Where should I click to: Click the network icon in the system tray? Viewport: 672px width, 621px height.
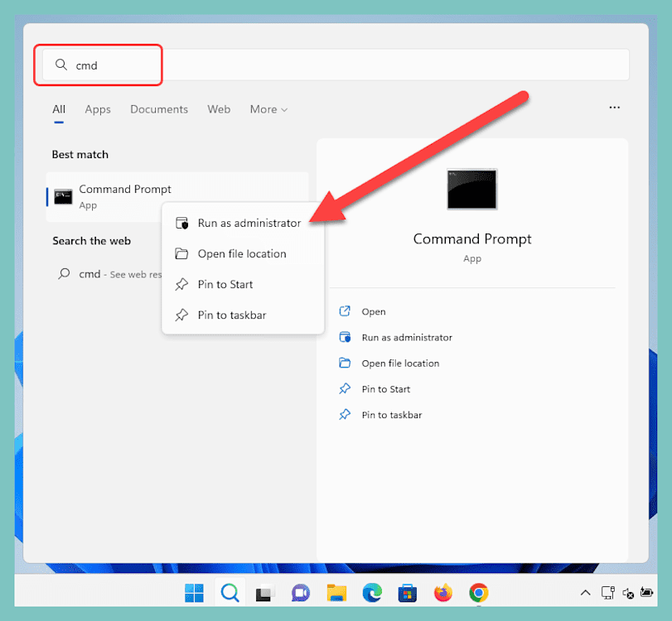608,593
